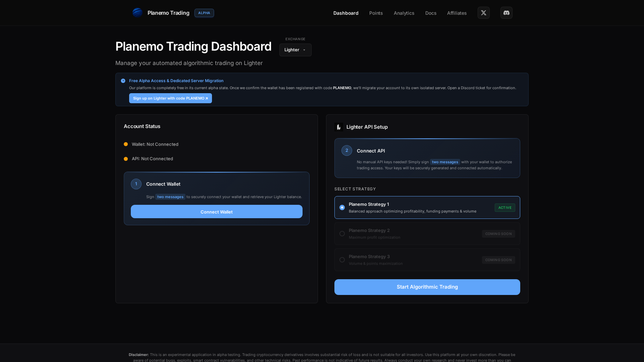Open the X (Twitter) page
Screen dimensions: 644x362
pyautogui.click(x=483, y=13)
